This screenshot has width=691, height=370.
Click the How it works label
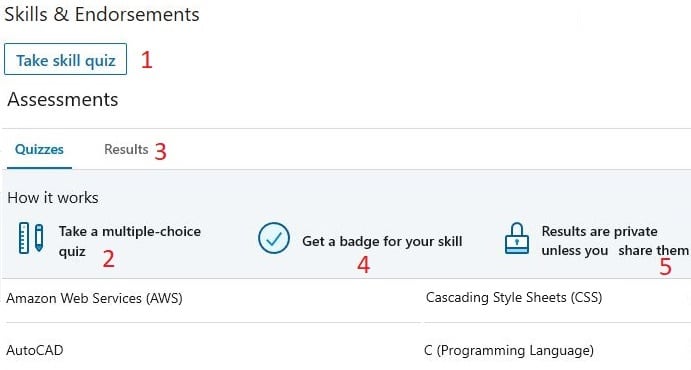click(53, 198)
